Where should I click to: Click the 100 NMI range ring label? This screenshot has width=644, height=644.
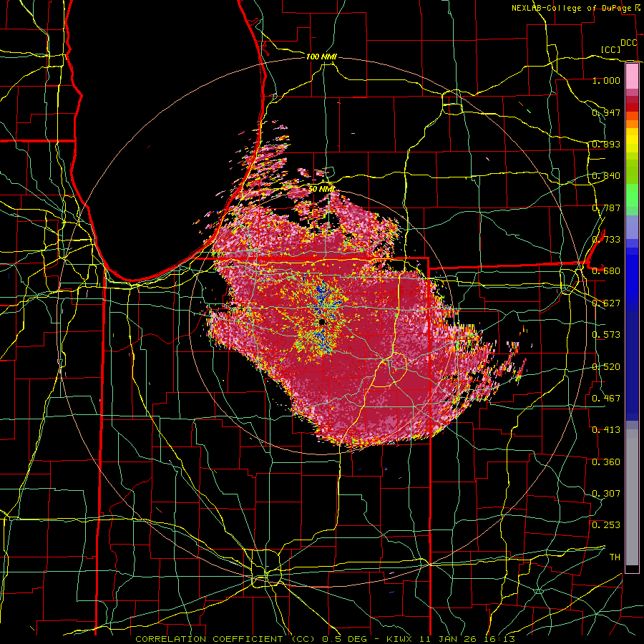pos(321,57)
